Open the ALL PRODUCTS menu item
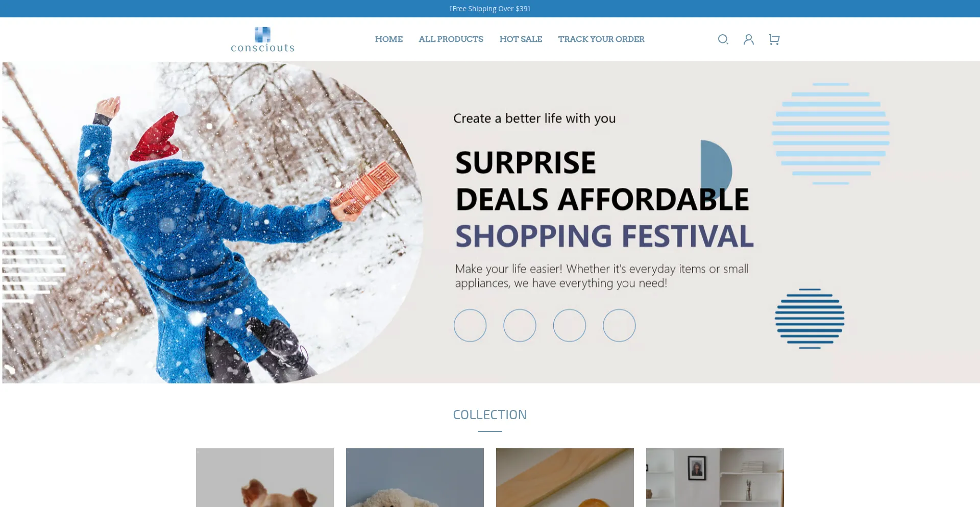This screenshot has width=980, height=507. point(451,39)
